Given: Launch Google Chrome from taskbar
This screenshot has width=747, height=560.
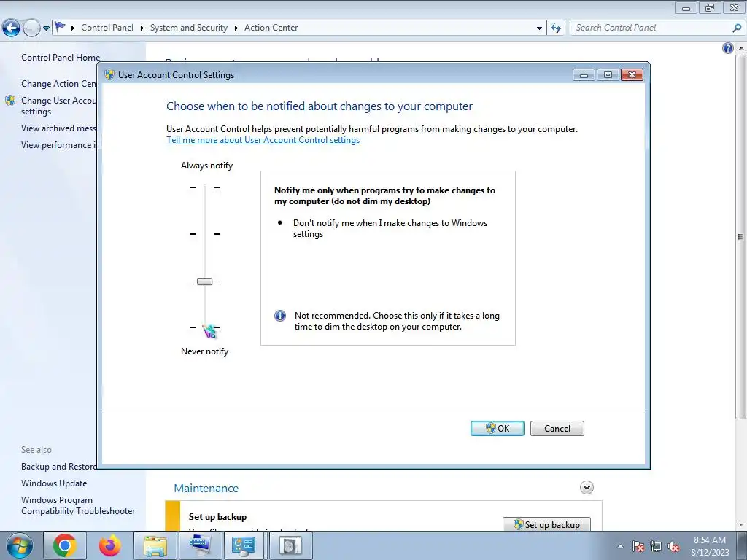Looking at the screenshot, I should click(x=65, y=545).
